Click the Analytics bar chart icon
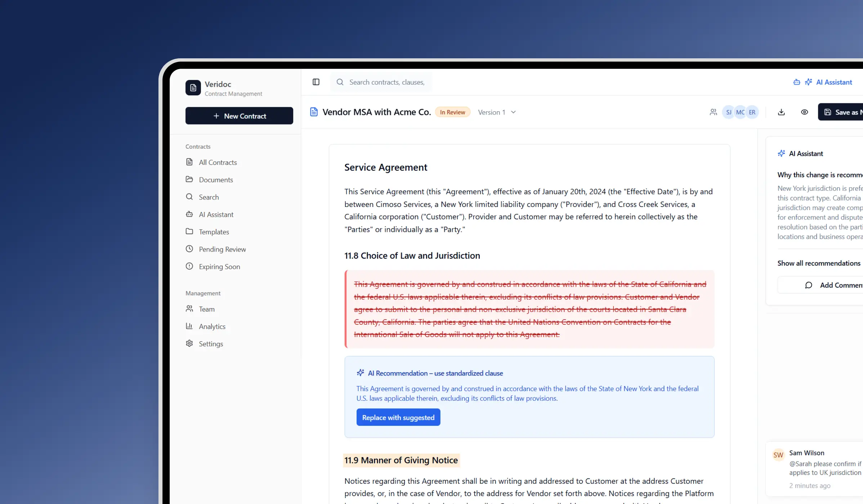 click(x=189, y=326)
